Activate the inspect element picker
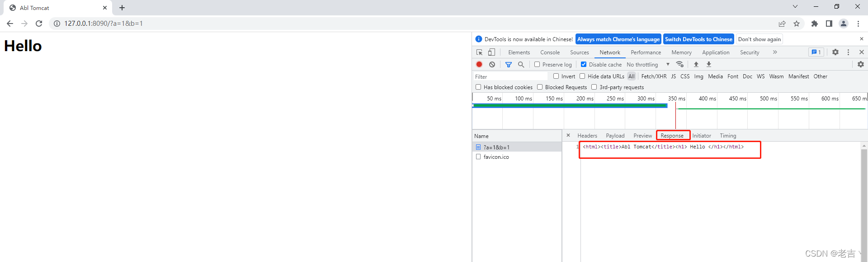868x262 pixels. pyautogui.click(x=480, y=52)
